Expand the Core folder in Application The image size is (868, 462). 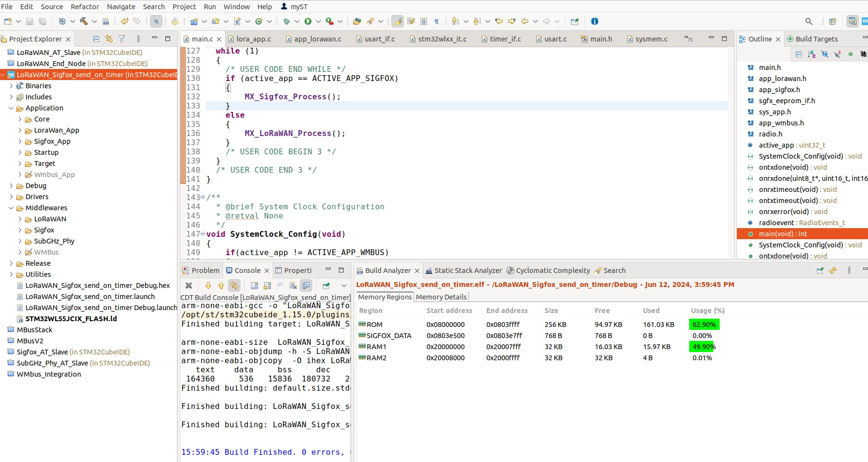tap(20, 119)
